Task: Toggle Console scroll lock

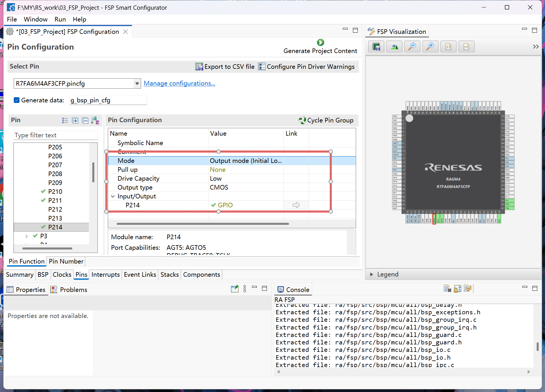Action: [x=458, y=288]
